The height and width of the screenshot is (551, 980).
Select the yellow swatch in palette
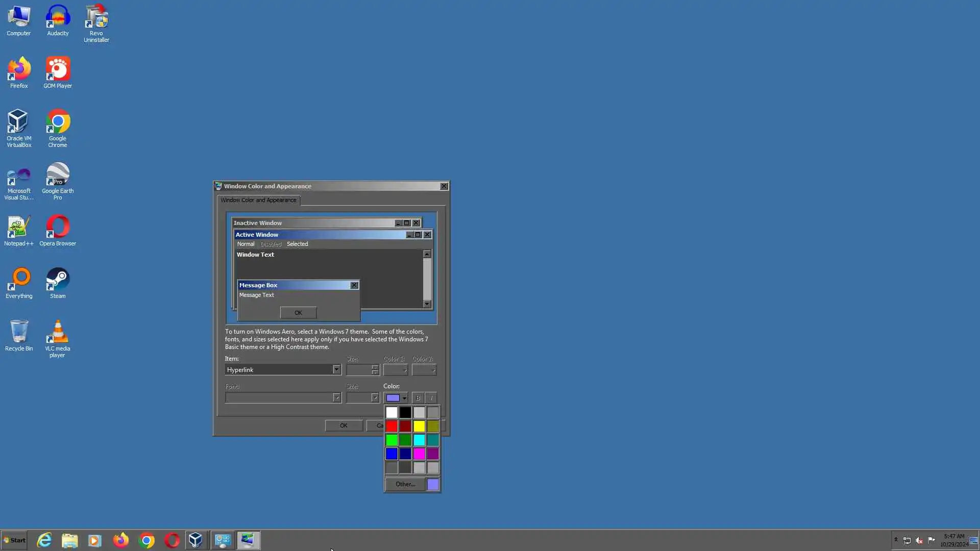click(x=419, y=426)
